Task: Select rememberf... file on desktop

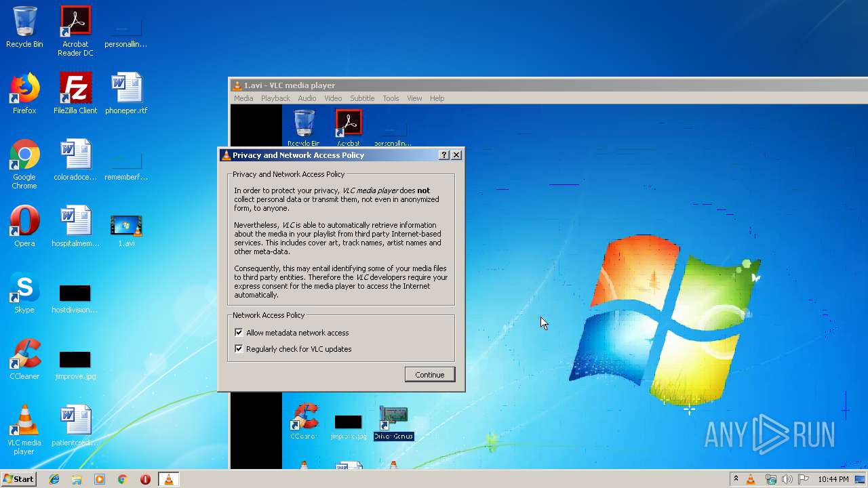Action: pos(126,165)
